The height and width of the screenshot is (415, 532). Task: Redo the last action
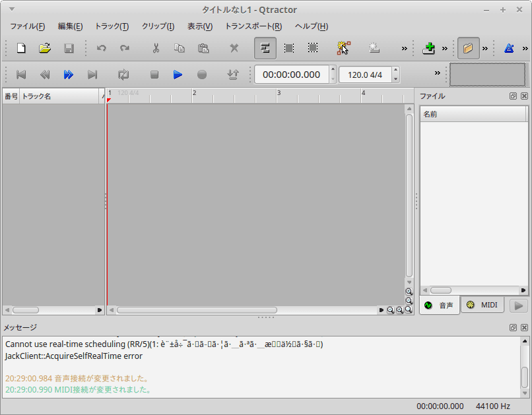pos(125,48)
